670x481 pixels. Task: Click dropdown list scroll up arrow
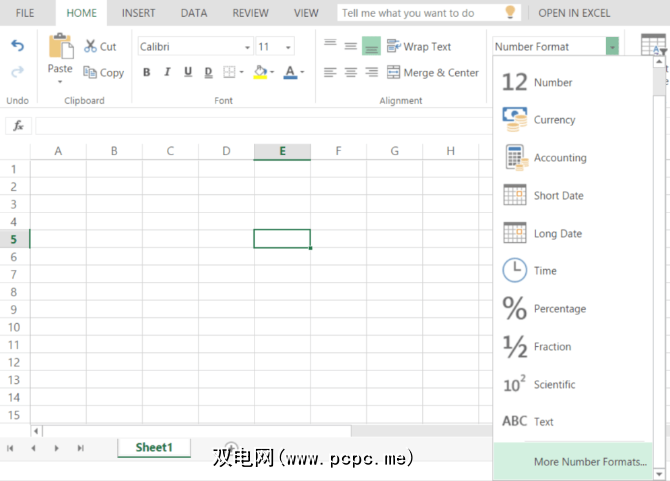659,62
